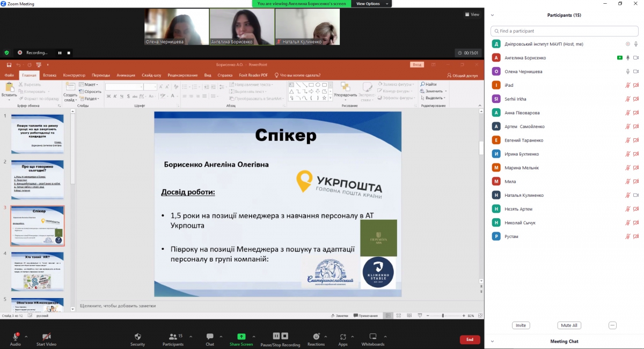Open View Options dropdown at top

coord(371,4)
